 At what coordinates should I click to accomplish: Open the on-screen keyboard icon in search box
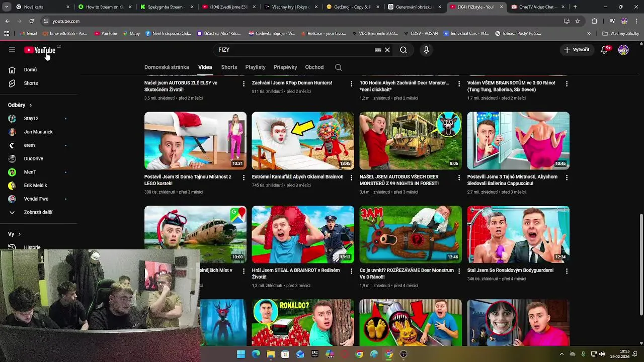pos(378,50)
